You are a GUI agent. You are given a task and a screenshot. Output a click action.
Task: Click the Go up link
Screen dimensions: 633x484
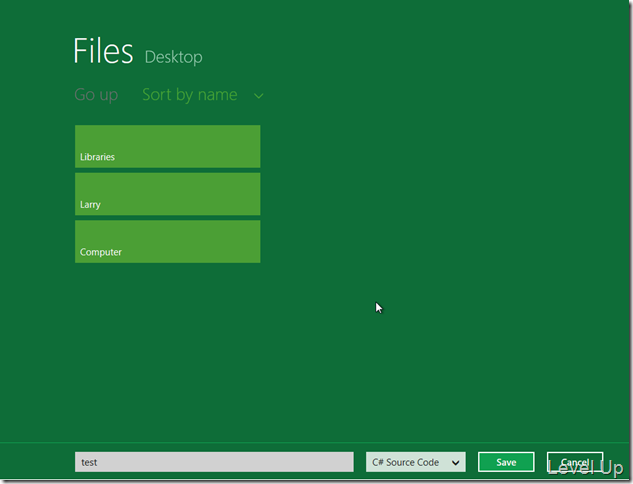(x=96, y=95)
